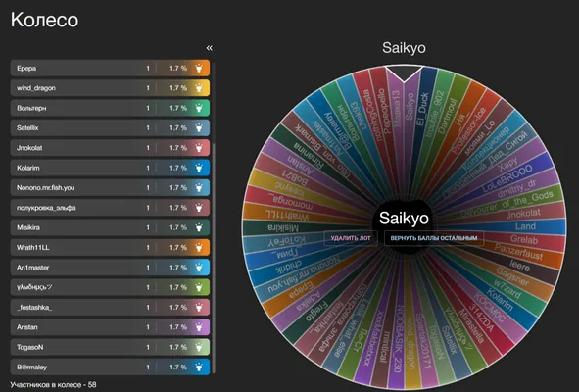The height and width of the screenshot is (392, 579).
Task: Click the highlight icon on the An1master row
Action: click(199, 268)
